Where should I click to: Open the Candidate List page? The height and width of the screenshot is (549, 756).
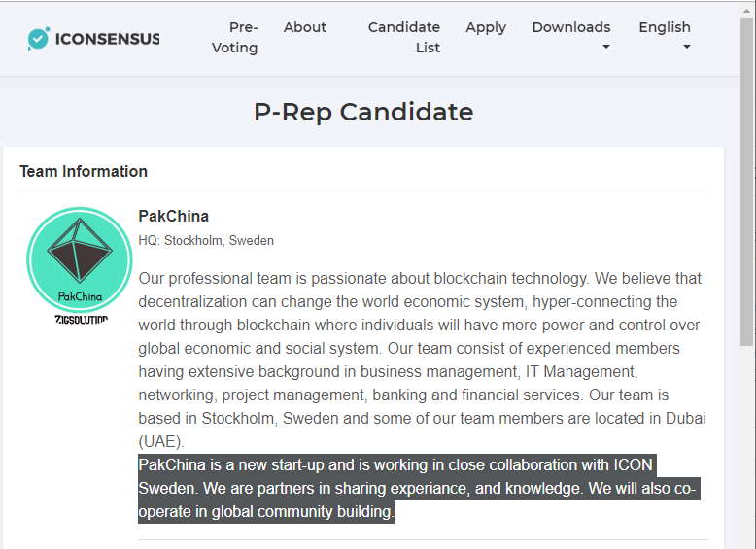click(404, 37)
